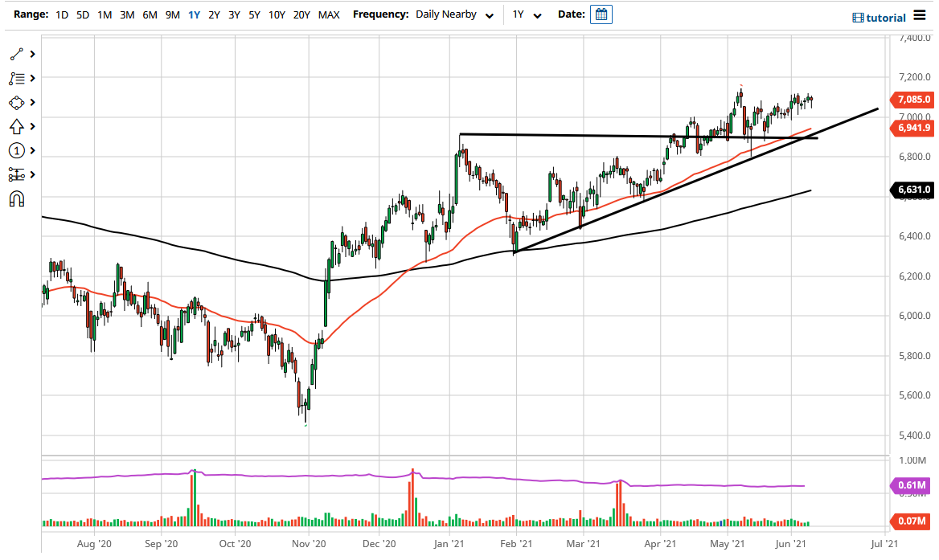Select the 3M range option
939x560 pixels.
(126, 14)
